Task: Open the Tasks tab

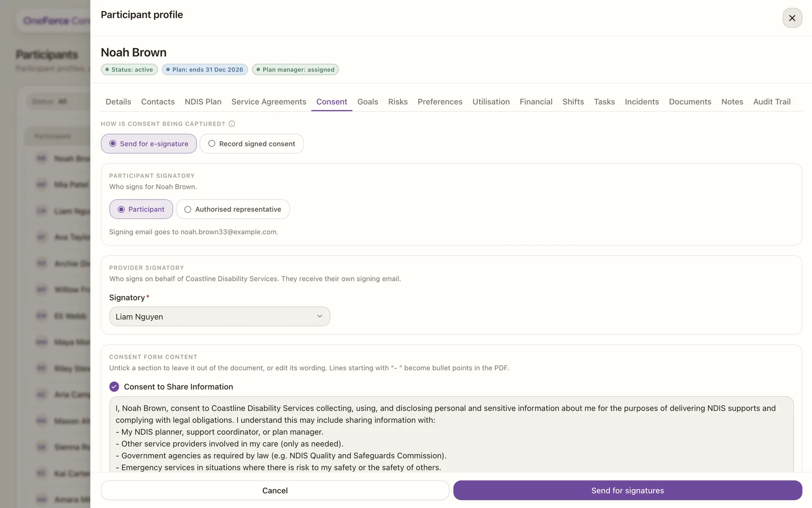Action: pyautogui.click(x=604, y=102)
